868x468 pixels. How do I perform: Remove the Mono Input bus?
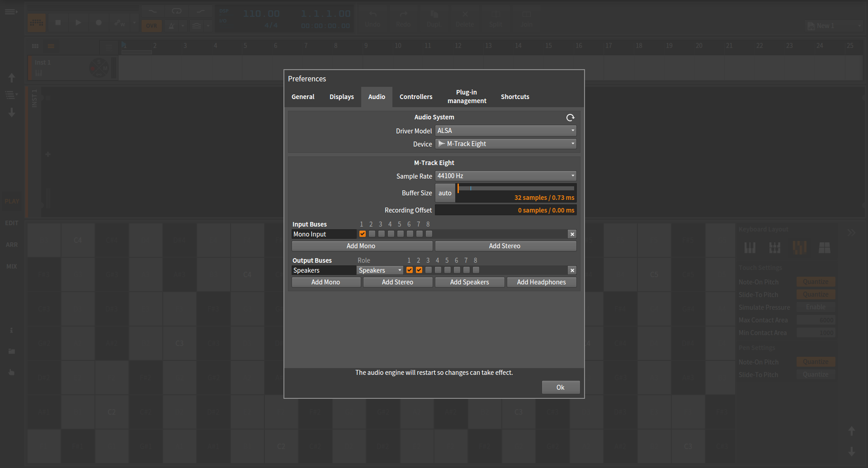coord(572,234)
